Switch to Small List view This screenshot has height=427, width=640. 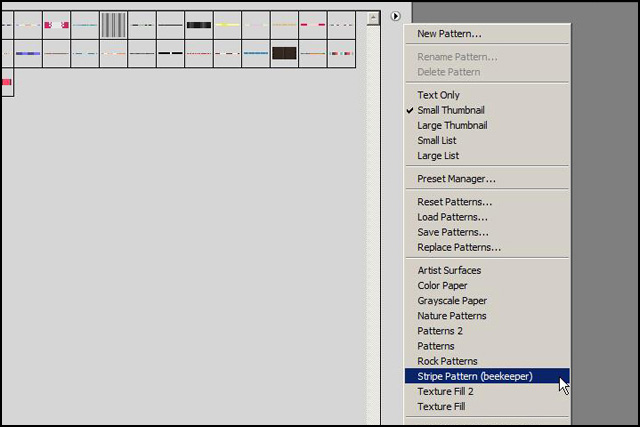[438, 141]
